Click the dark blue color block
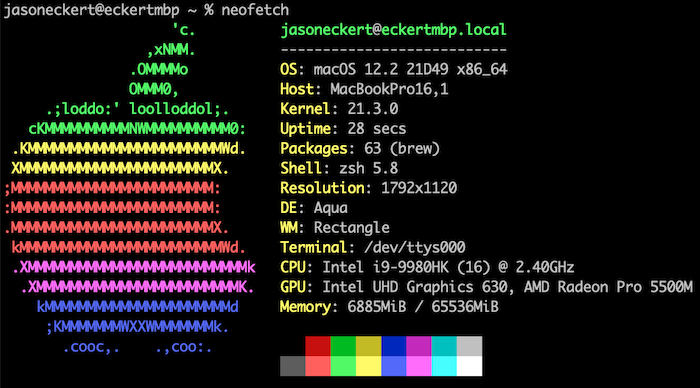The image size is (700, 388). click(x=394, y=346)
